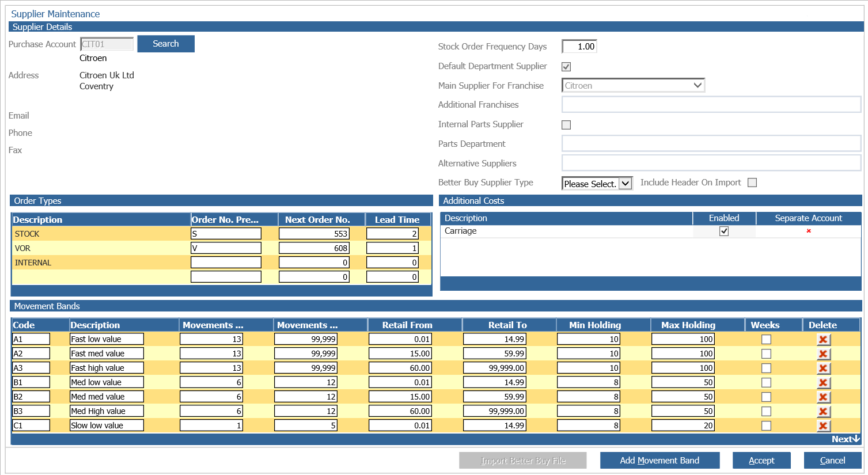The height and width of the screenshot is (475, 868).
Task: Toggle Default Department Supplier checkbox
Action: click(x=566, y=67)
